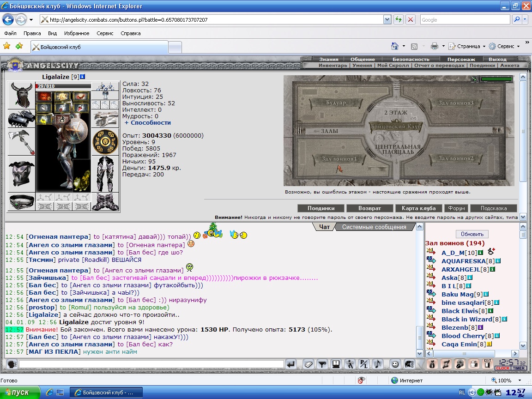The height and width of the screenshot is (399, 532).
Task: Click the Поединки button below the map
Action: pos(321,208)
